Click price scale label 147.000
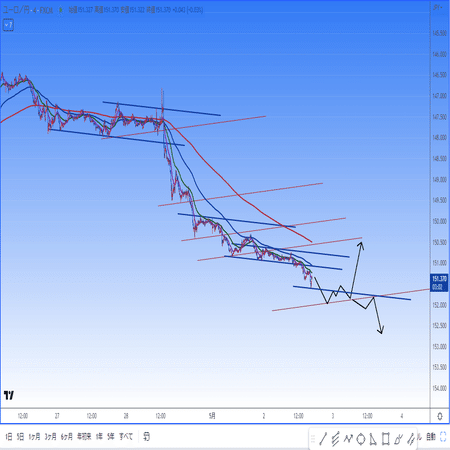This screenshot has width=450, height=450. [439, 96]
